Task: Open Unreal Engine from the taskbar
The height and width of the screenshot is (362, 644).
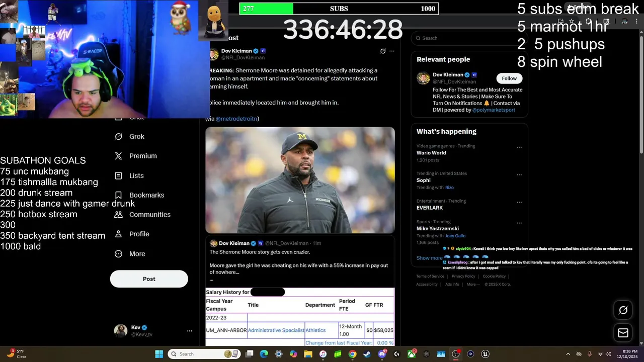Action: pos(485,354)
